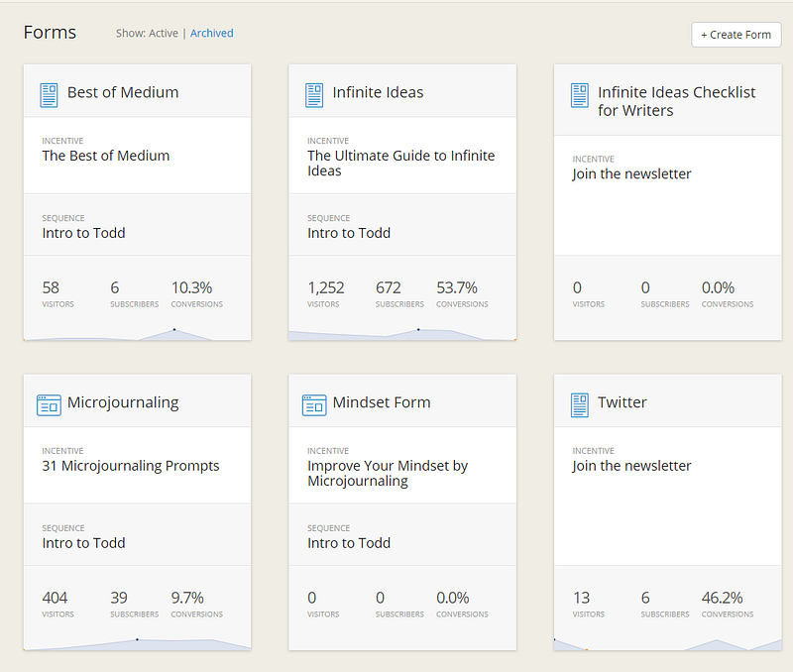Open the Infinite Ideas form title
793x672 pixels.
point(378,92)
